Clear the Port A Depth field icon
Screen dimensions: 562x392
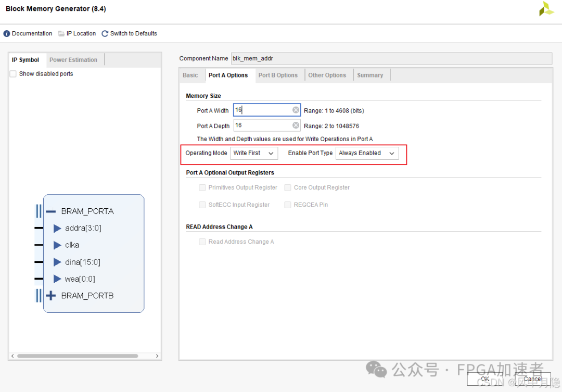coord(296,125)
